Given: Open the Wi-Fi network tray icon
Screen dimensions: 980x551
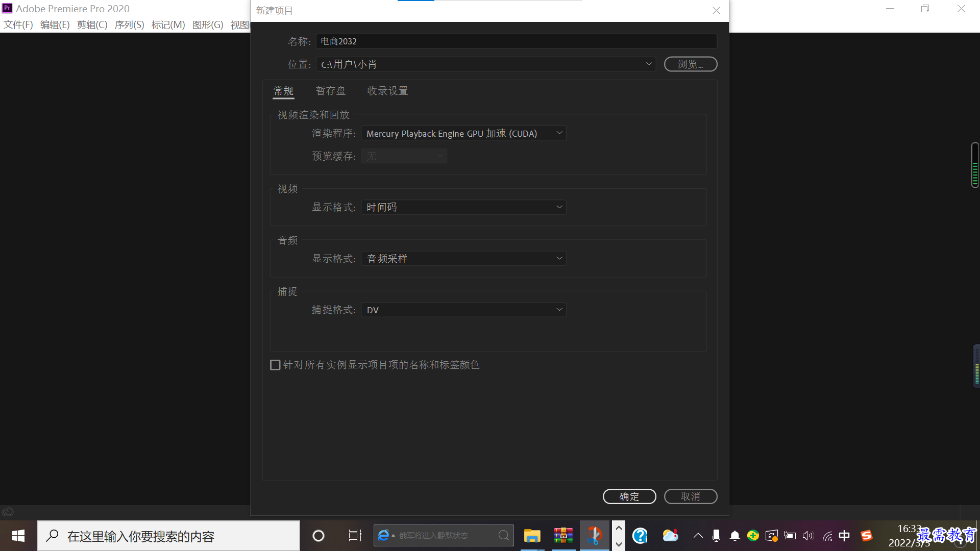Looking at the screenshot, I should (x=827, y=536).
